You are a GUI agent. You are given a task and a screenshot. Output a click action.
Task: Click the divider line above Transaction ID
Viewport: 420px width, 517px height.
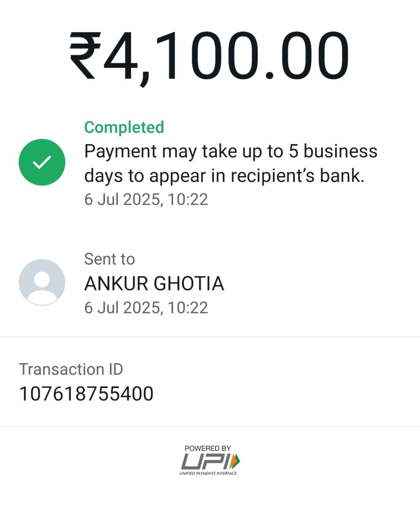(x=210, y=337)
